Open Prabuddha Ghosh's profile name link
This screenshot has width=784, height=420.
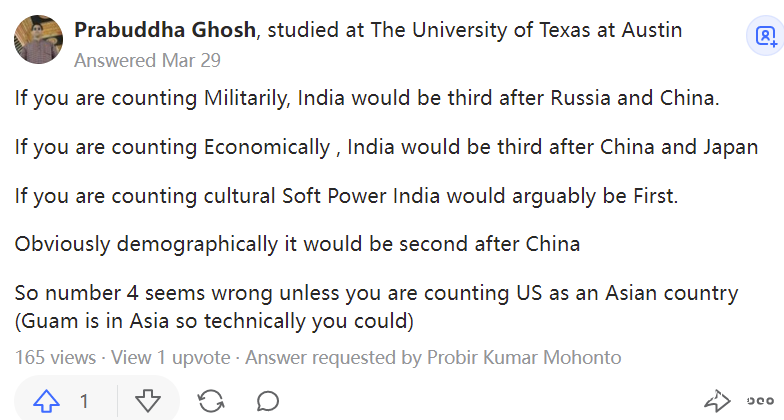coord(164,30)
